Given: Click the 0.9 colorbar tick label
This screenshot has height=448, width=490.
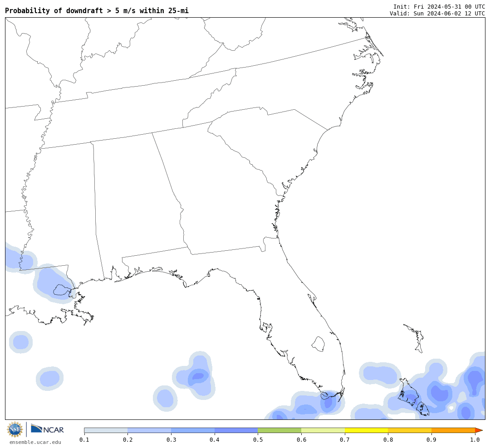Looking at the screenshot, I should tap(431, 440).
